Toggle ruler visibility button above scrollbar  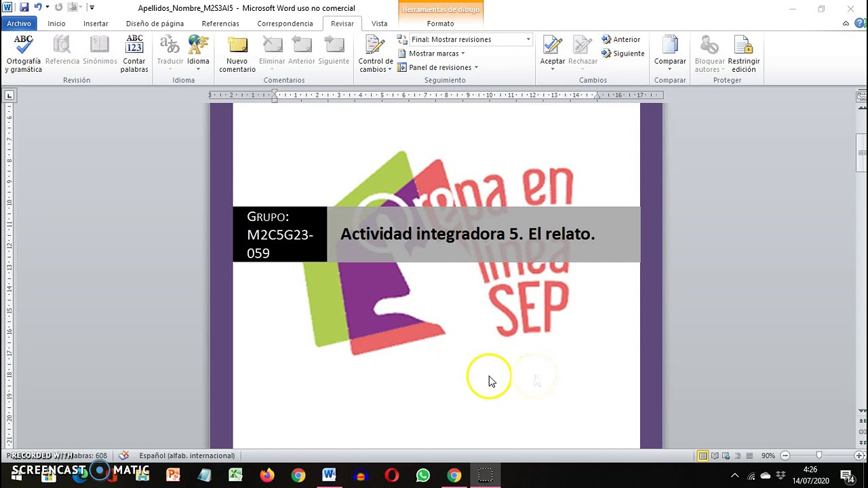pos(862,96)
